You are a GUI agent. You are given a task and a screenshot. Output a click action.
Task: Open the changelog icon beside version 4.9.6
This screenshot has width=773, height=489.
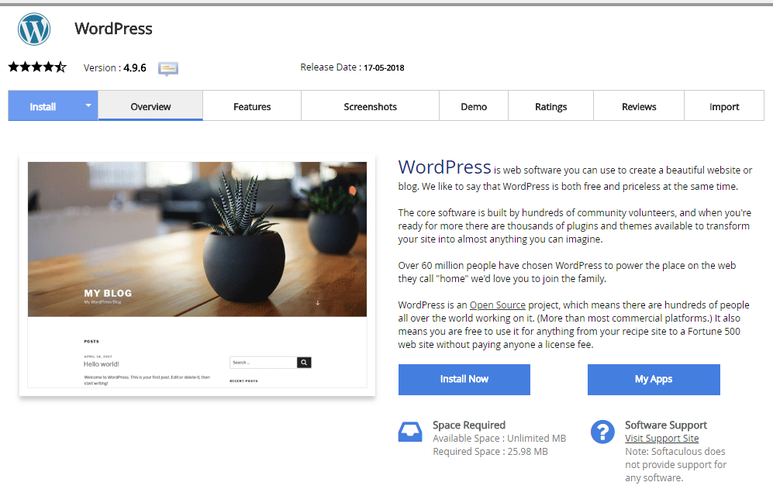168,69
